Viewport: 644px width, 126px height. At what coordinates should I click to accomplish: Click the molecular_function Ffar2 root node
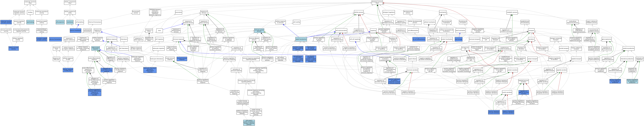pyautogui.click(x=30, y=3)
